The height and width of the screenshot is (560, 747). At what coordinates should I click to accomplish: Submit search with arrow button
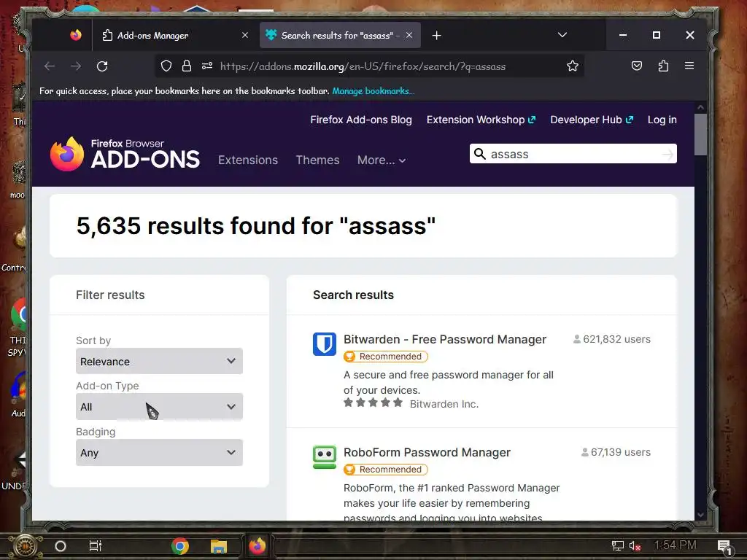667,155
